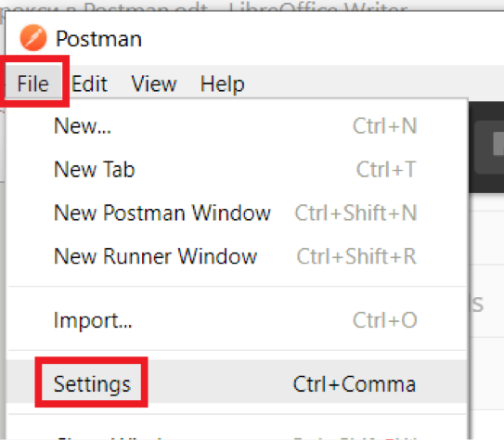
Task: Click the Ctrl+O shortcut next to Import
Action: pyautogui.click(x=385, y=320)
